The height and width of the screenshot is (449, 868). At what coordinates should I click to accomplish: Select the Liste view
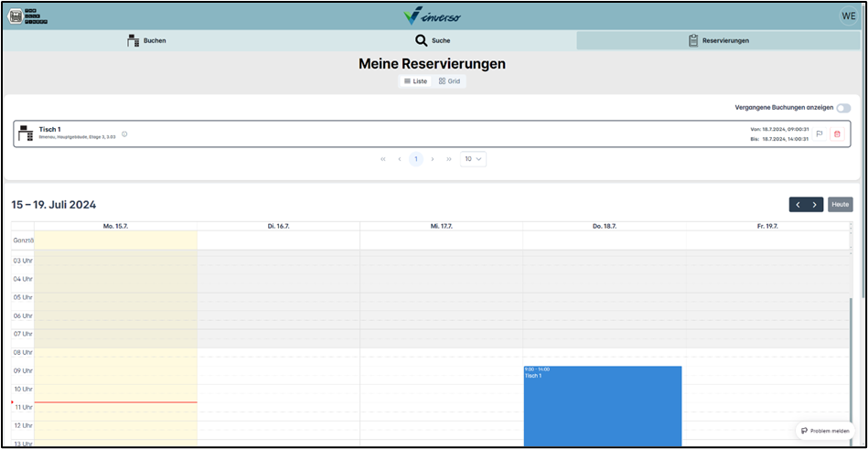click(x=416, y=80)
